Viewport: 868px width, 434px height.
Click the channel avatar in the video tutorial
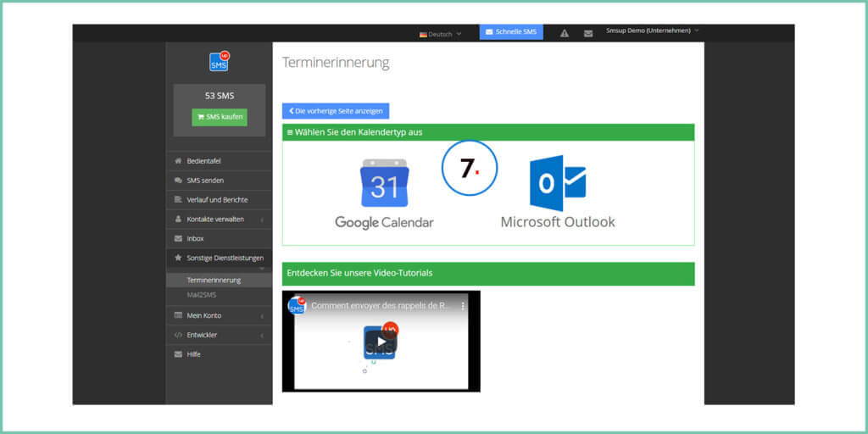297,305
